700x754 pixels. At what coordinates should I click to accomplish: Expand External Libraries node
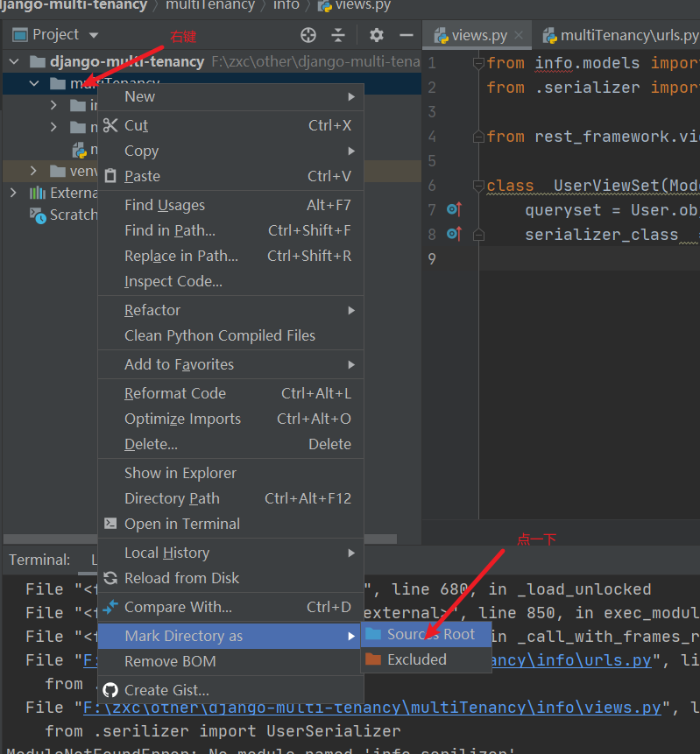(13, 193)
